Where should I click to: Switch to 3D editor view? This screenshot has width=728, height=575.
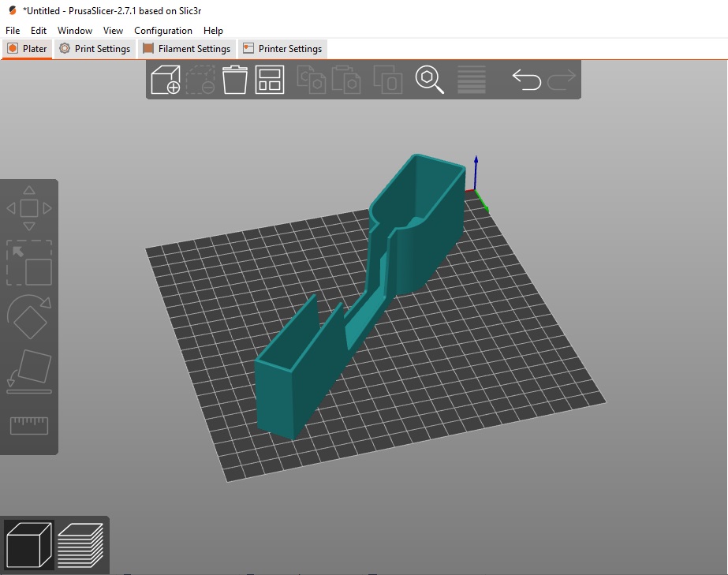28,544
